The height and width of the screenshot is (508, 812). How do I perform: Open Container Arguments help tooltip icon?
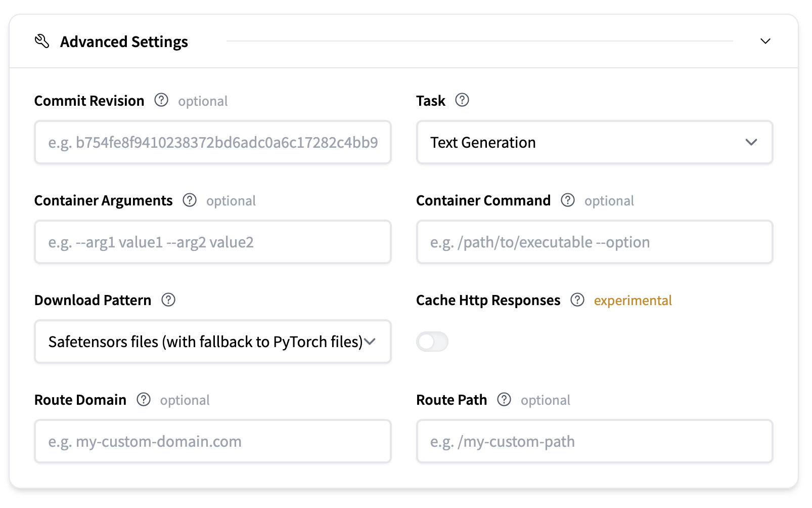coord(190,200)
